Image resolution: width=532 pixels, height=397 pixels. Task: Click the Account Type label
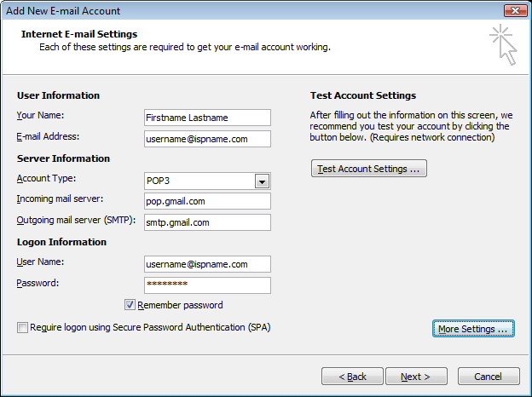[46, 178]
